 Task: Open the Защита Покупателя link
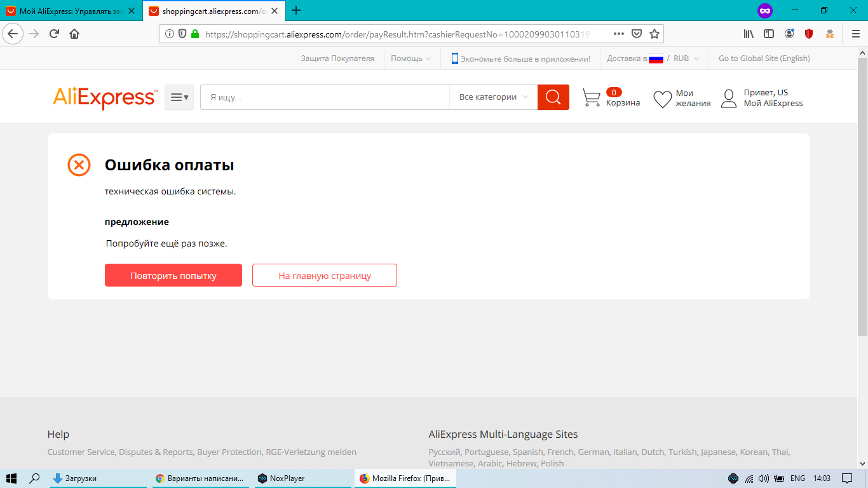pyautogui.click(x=337, y=58)
